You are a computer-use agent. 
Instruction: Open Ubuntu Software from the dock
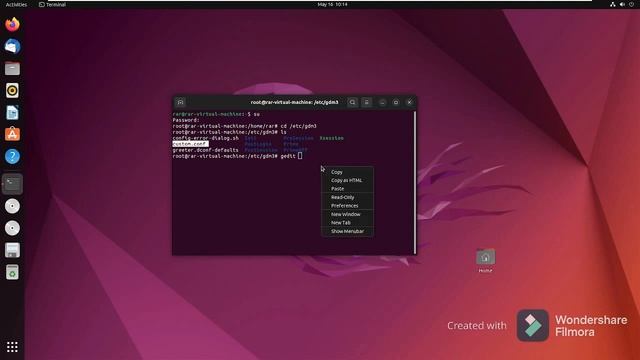(x=12, y=134)
